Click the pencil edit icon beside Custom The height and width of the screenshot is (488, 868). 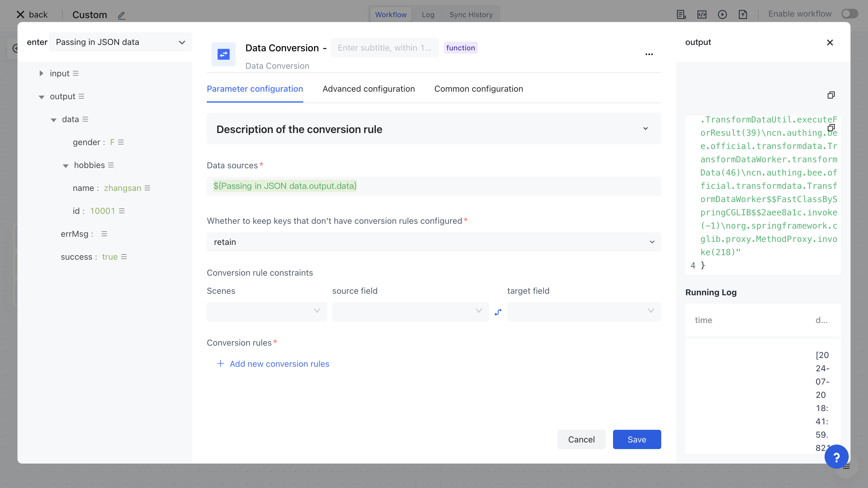(121, 15)
